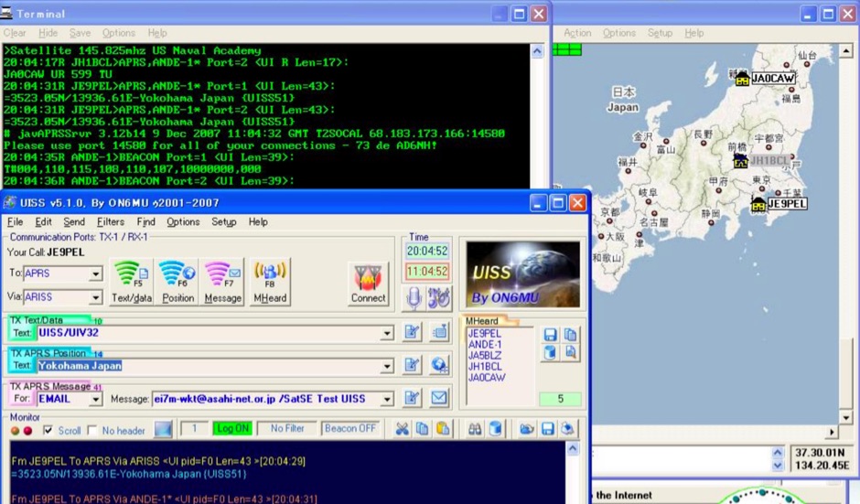Click the satellite dish icon beside the microphone
This screenshot has width=860, height=504.
pos(439,298)
